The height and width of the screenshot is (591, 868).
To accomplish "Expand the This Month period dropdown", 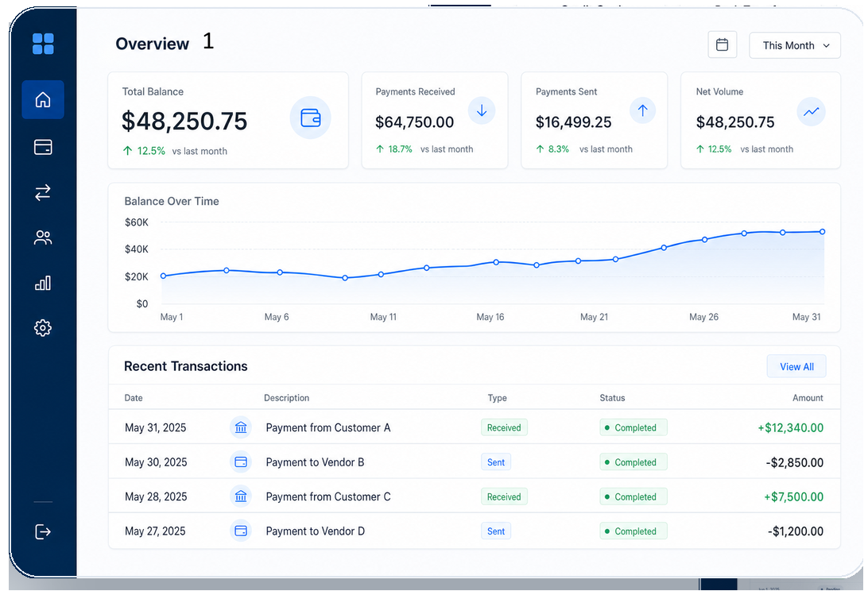I will tap(795, 45).
